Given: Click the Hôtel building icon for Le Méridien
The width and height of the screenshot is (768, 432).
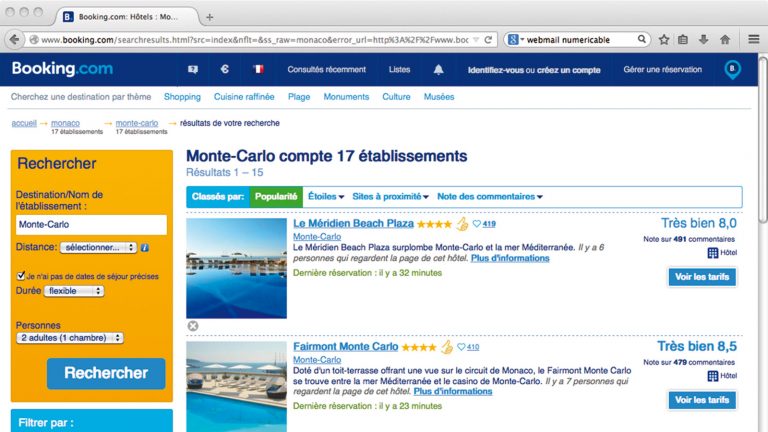Looking at the screenshot, I should tap(713, 253).
